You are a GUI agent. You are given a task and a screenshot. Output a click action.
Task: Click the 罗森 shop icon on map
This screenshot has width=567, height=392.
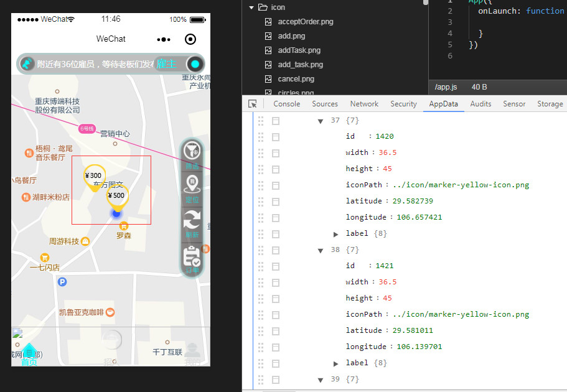124,226
